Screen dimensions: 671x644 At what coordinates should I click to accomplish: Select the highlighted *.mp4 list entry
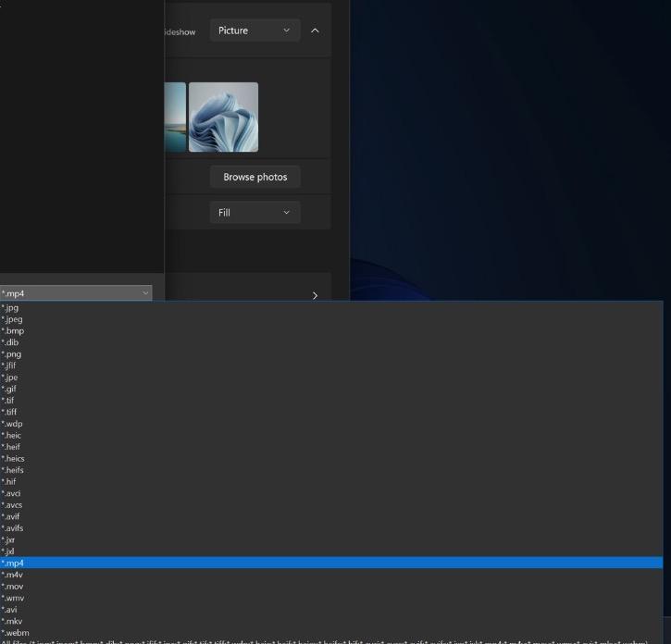(14, 563)
